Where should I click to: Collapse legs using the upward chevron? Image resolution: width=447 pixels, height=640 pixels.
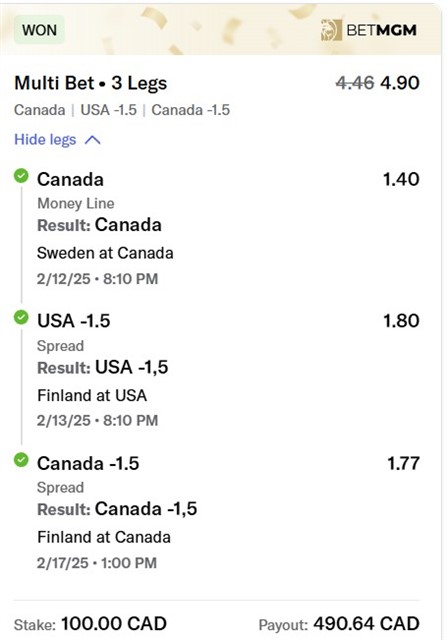[93, 140]
